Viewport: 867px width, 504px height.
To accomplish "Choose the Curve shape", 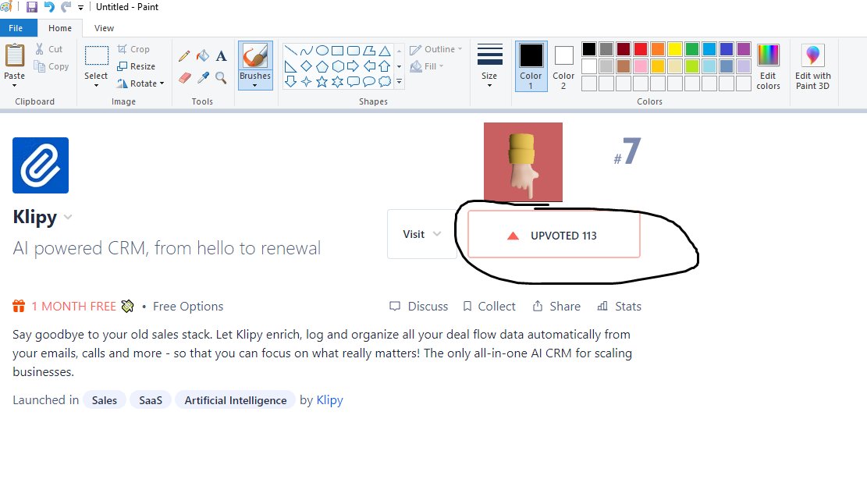I will pyautogui.click(x=307, y=51).
